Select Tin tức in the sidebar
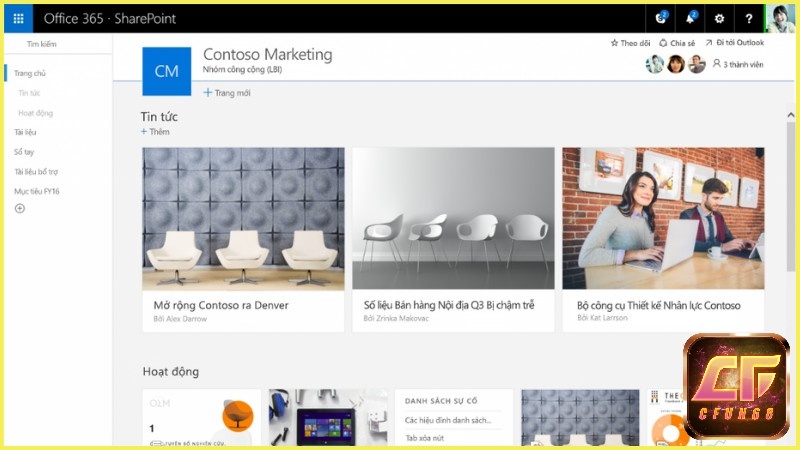Image resolution: width=800 pixels, height=450 pixels. coord(29,93)
